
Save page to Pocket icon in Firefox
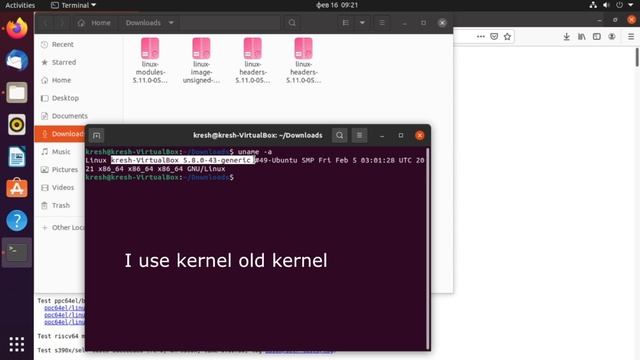pyautogui.click(x=494, y=37)
